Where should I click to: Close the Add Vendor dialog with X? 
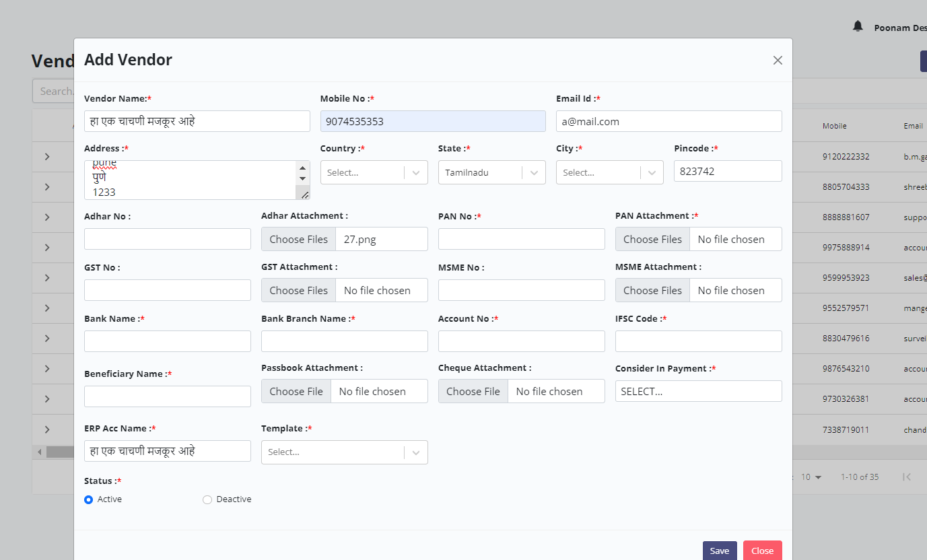pyautogui.click(x=778, y=60)
